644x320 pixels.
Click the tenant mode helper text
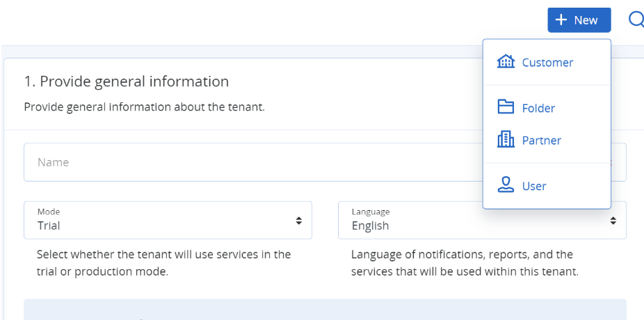point(163,263)
